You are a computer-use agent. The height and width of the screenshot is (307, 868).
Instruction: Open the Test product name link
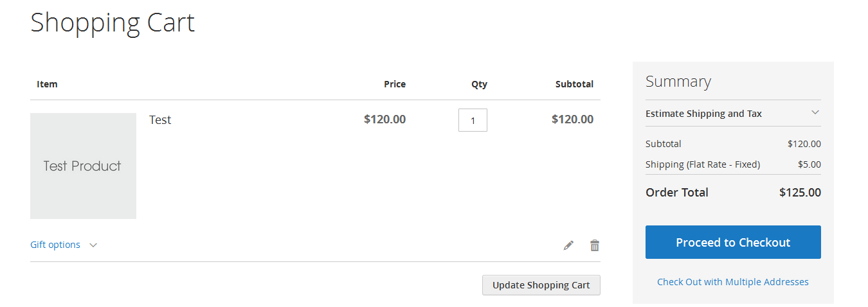pos(160,119)
